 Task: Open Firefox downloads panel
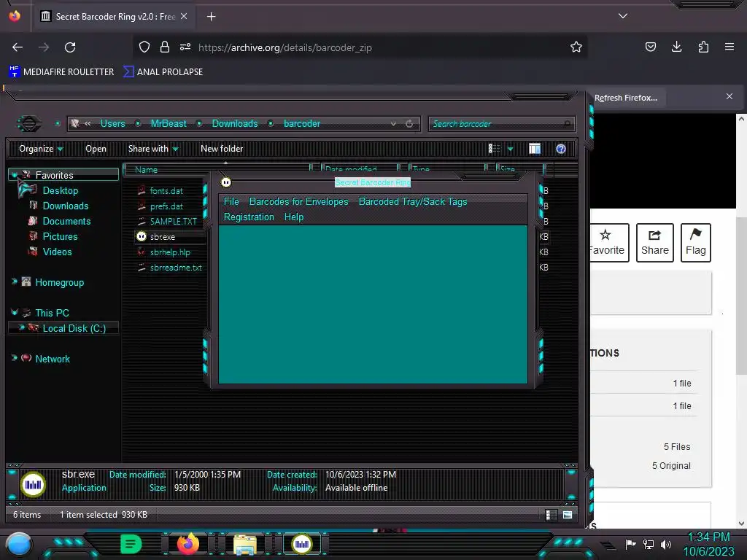[676, 47]
